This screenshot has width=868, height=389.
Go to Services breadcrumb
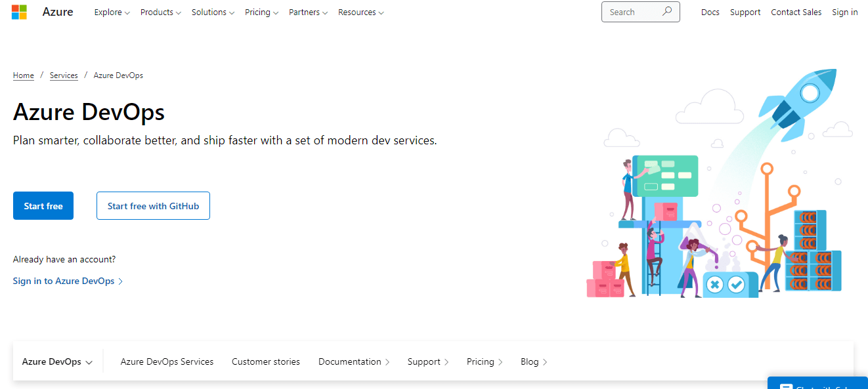tap(64, 75)
